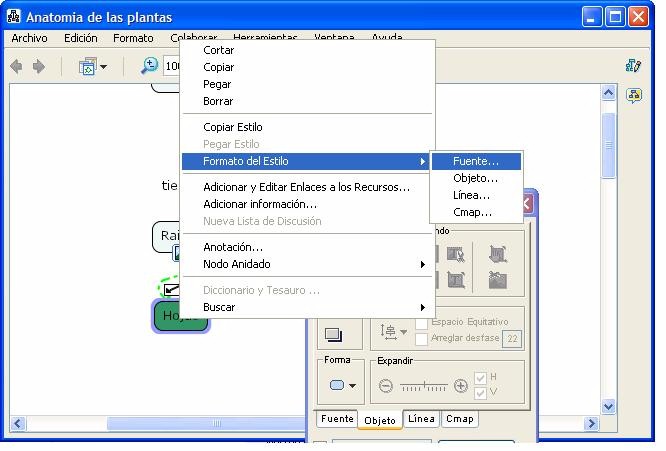Click the shadow icon in Styles panel

pos(333,335)
